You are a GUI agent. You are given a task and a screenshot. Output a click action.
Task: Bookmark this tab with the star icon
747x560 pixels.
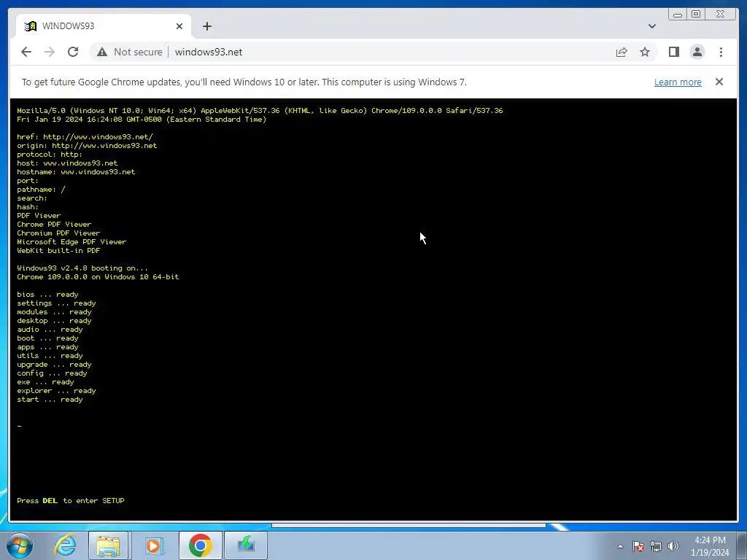coord(645,52)
